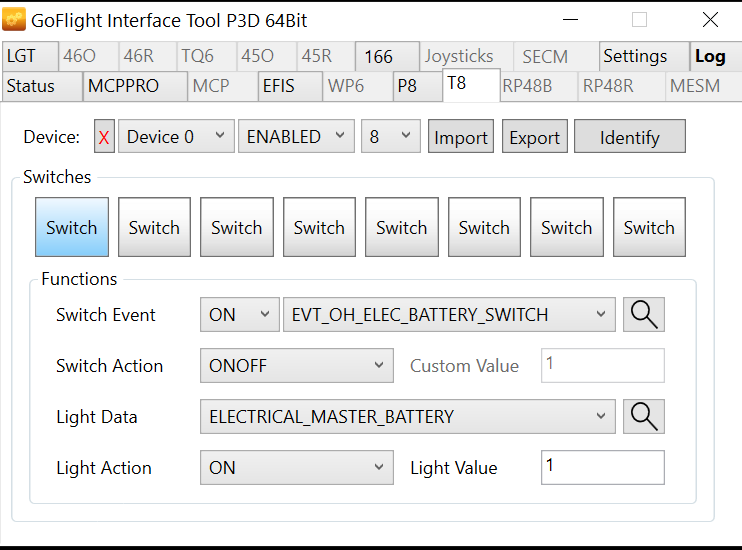Click the Import button
The width and height of the screenshot is (742, 550).
(x=461, y=137)
